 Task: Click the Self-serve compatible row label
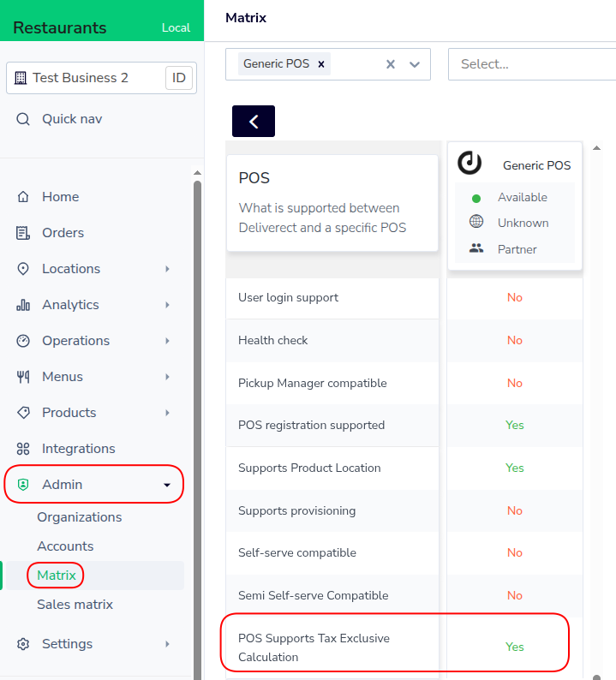pos(297,552)
